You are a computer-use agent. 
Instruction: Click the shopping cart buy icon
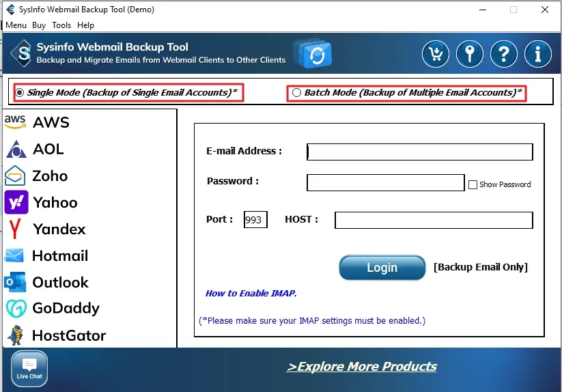click(x=436, y=54)
